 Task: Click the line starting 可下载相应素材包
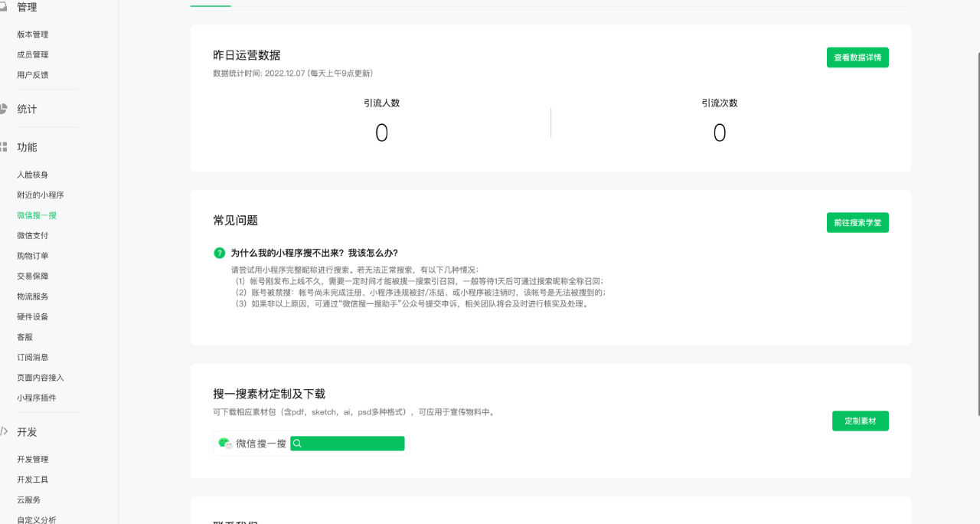tap(354, 412)
